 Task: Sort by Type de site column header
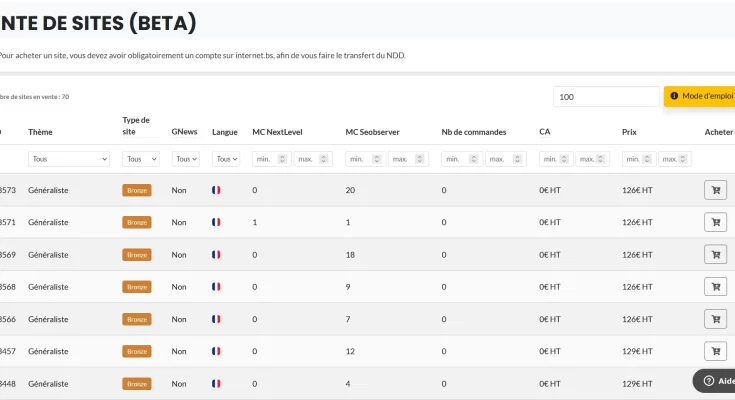[136, 126]
